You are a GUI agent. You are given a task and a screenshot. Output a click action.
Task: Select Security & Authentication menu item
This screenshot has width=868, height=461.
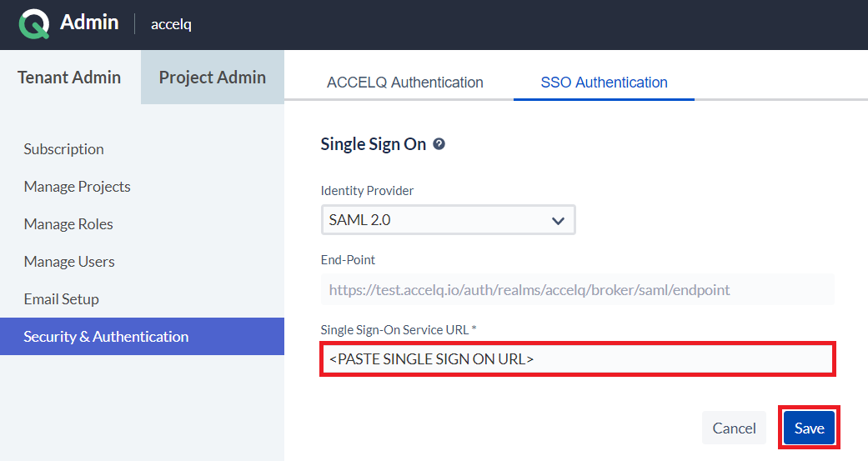pyautogui.click(x=142, y=337)
